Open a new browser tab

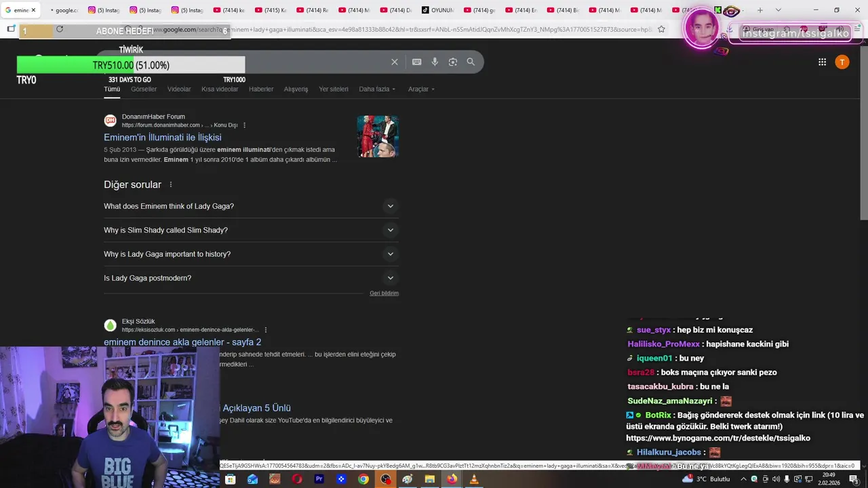click(x=759, y=10)
